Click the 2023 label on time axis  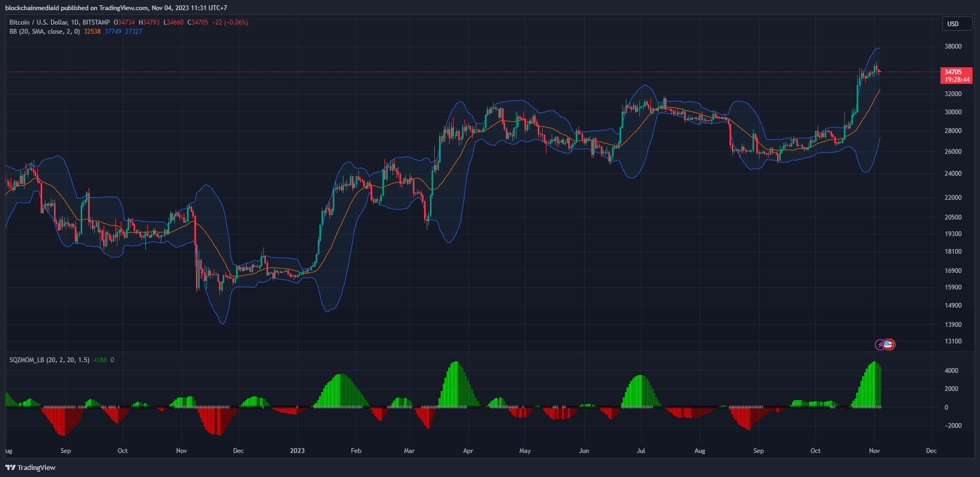point(297,451)
